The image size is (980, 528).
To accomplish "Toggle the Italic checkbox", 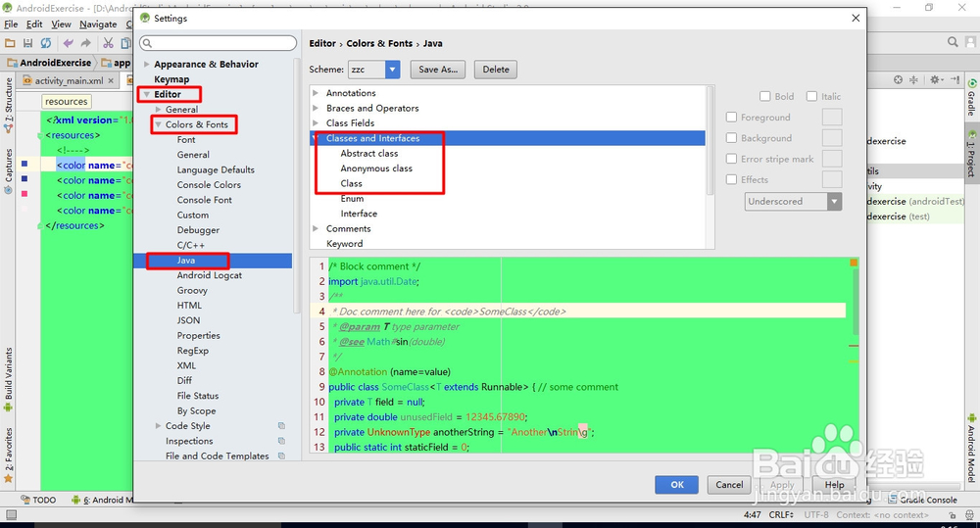I will coord(811,96).
